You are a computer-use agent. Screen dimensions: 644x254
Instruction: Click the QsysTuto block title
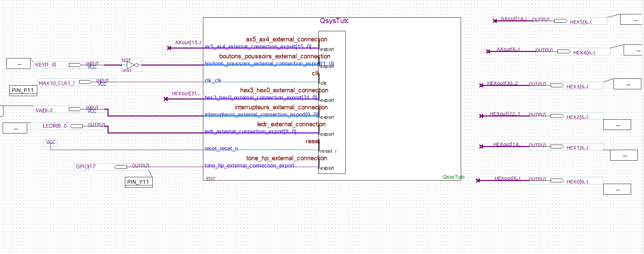pos(334,21)
